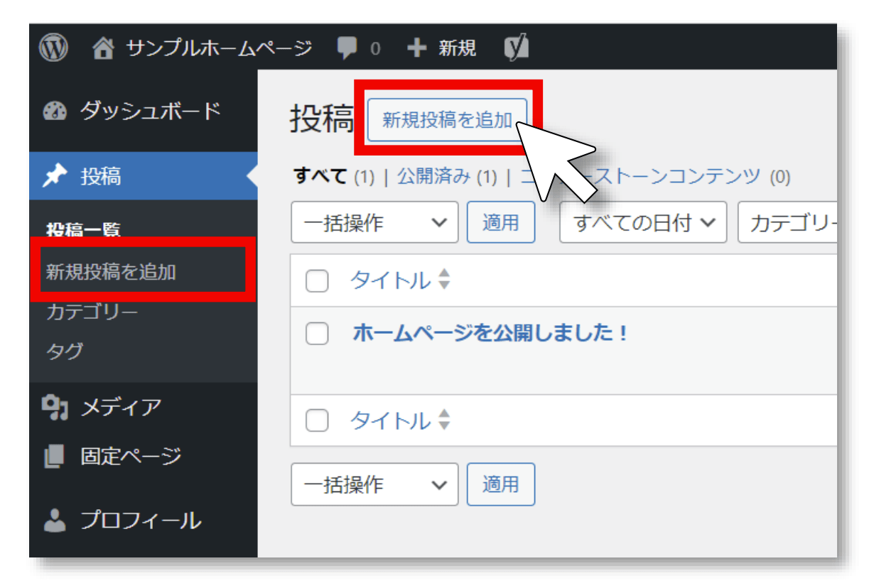Viewport: 874px width, 588px height.
Task: Open the すべての日付 date filter dropdown
Action: [642, 223]
